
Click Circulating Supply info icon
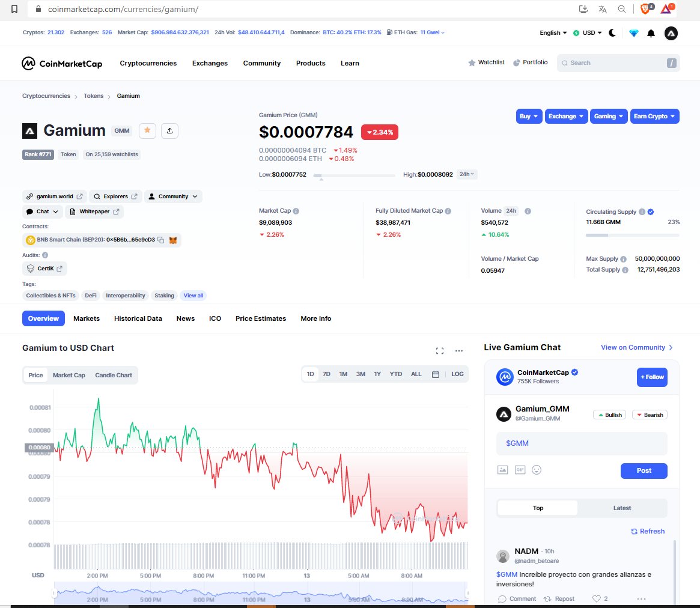coord(642,212)
